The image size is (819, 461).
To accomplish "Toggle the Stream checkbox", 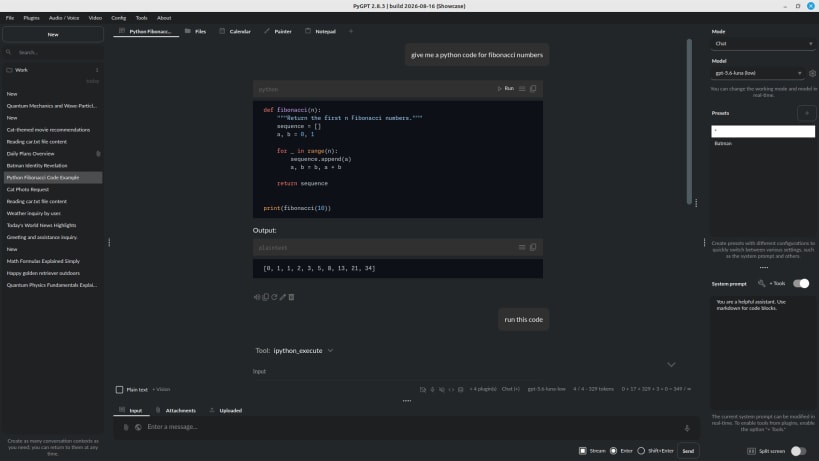I will [x=583, y=451].
